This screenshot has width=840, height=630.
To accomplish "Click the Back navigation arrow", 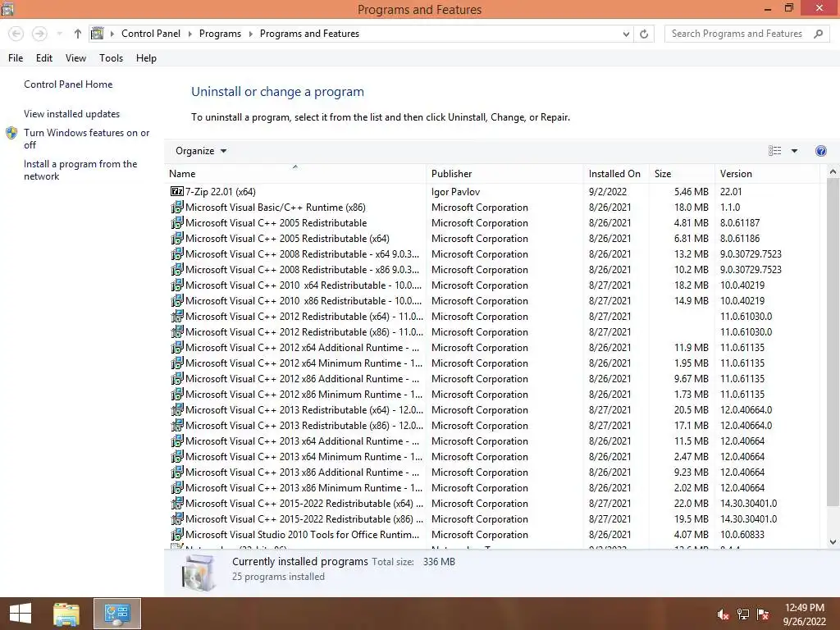I will 16,34.
